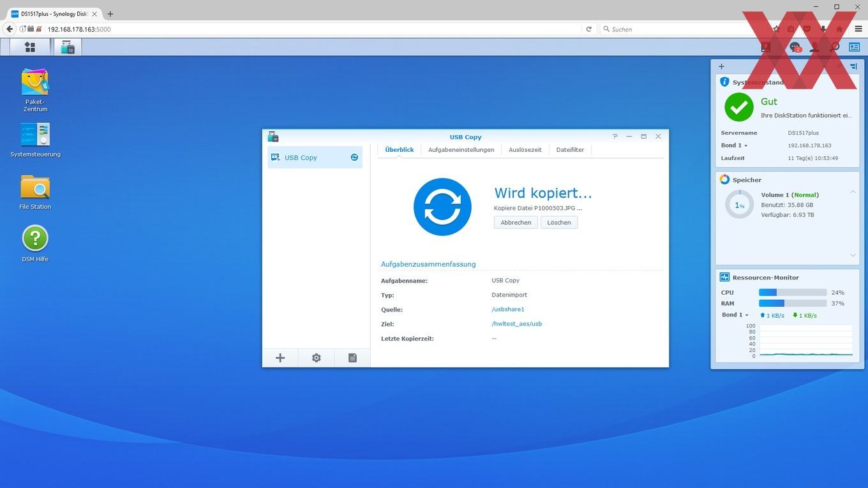Open the USB Copy help question mark
The image size is (868, 488).
click(x=615, y=137)
